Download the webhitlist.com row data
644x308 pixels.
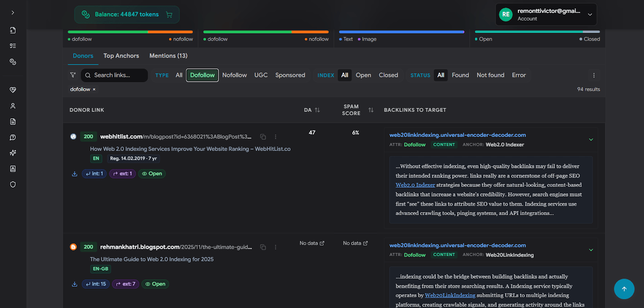(74, 174)
